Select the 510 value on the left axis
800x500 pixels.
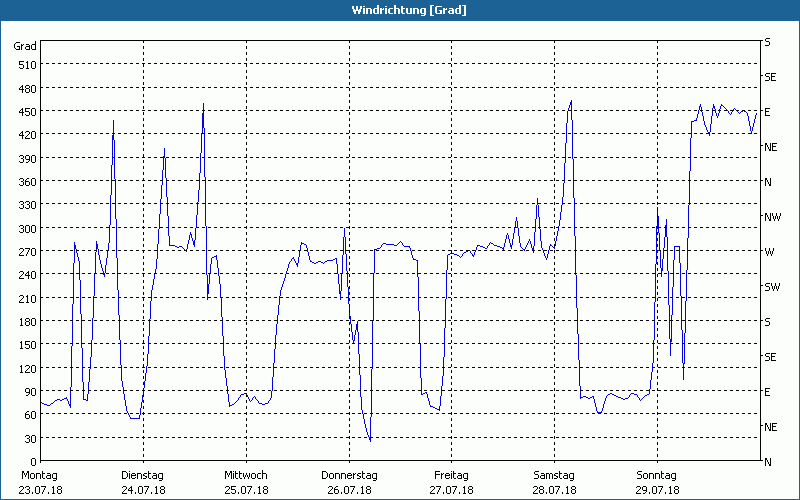click(x=25, y=65)
